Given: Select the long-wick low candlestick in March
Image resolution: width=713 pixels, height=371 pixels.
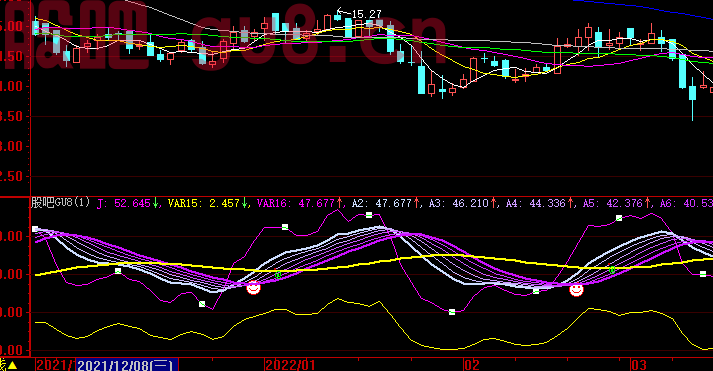Looking at the screenshot, I should click(x=693, y=99).
